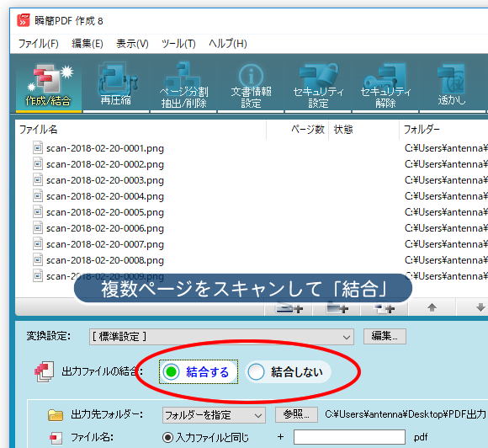This screenshot has height=448, width=488.
Task: Click the 出力先フォルダー folder icon
Action: [56, 415]
